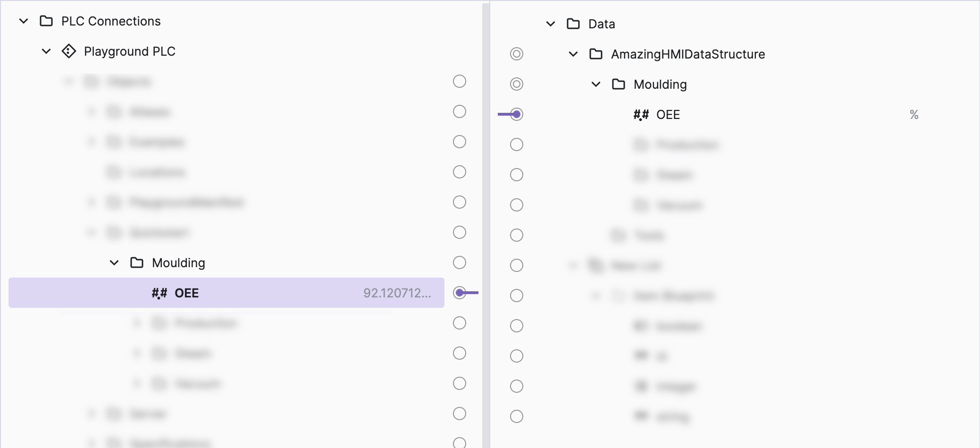This screenshot has height=448, width=980.
Task: Click the % unit on the OEE row
Action: tap(914, 115)
